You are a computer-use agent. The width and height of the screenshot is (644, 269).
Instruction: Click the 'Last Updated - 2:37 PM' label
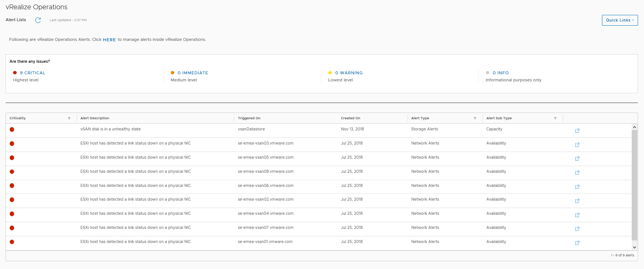tap(68, 20)
